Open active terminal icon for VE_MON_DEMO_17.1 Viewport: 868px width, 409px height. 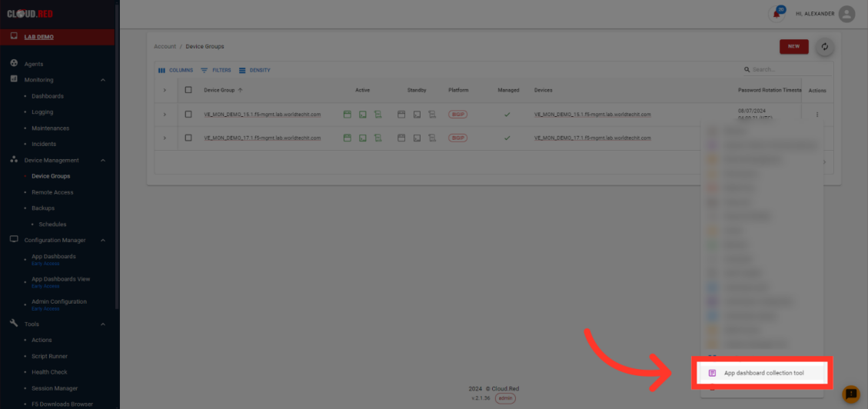click(x=363, y=138)
